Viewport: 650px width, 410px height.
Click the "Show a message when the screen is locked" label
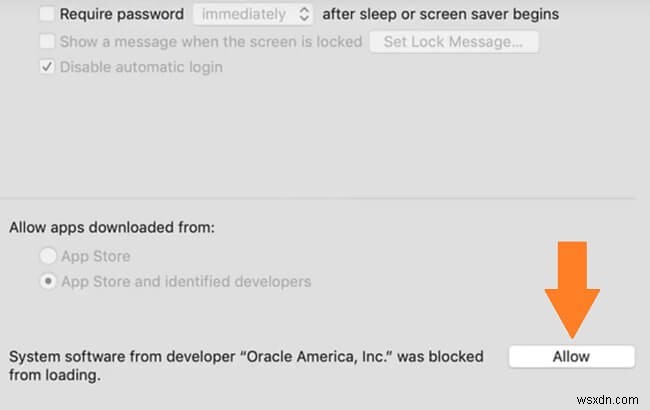pyautogui.click(x=210, y=42)
